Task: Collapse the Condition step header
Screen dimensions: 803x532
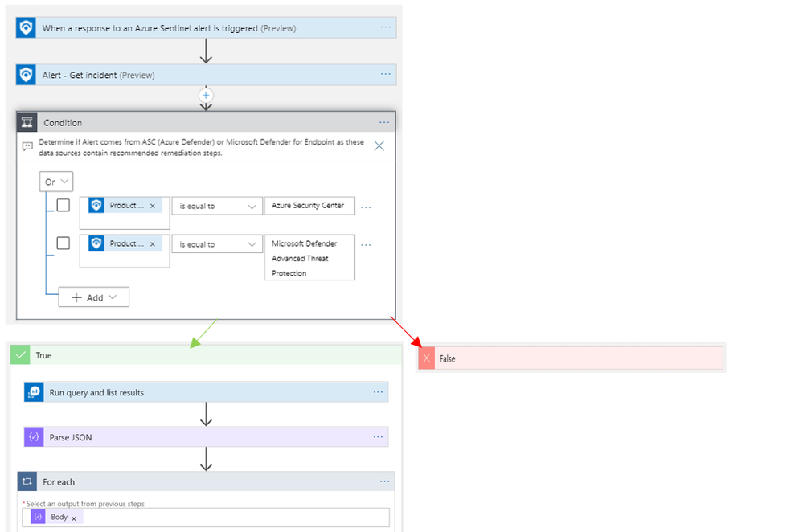Action: 206,122
